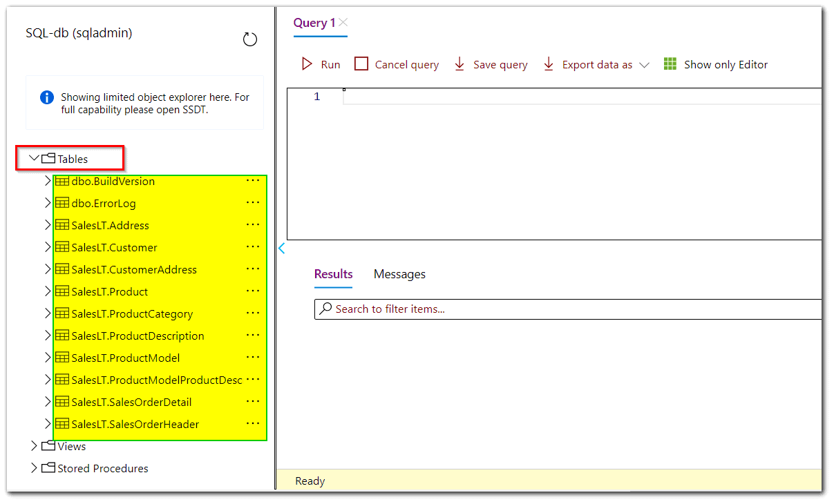Click the refresh icon beside SQL-db (sqladmin)
Screen dimensions: 834x504
click(x=249, y=39)
